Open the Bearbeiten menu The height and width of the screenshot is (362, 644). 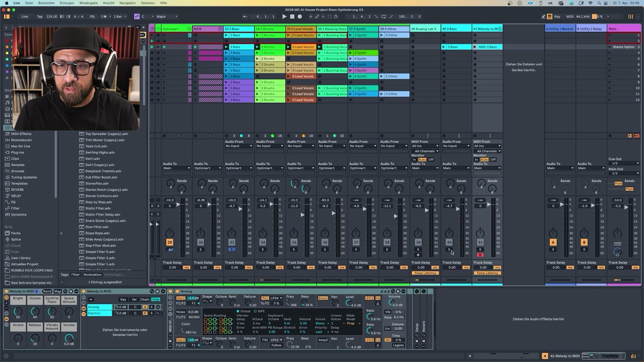(x=46, y=3)
